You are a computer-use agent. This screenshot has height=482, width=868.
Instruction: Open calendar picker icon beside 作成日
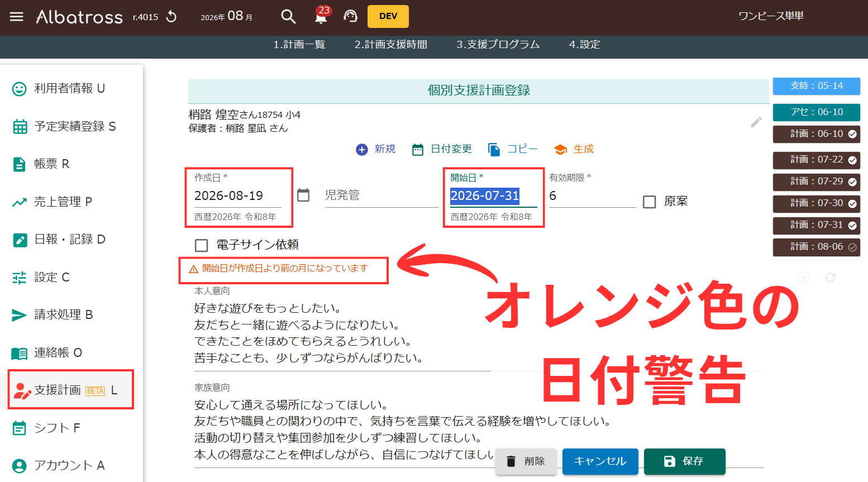[303, 195]
